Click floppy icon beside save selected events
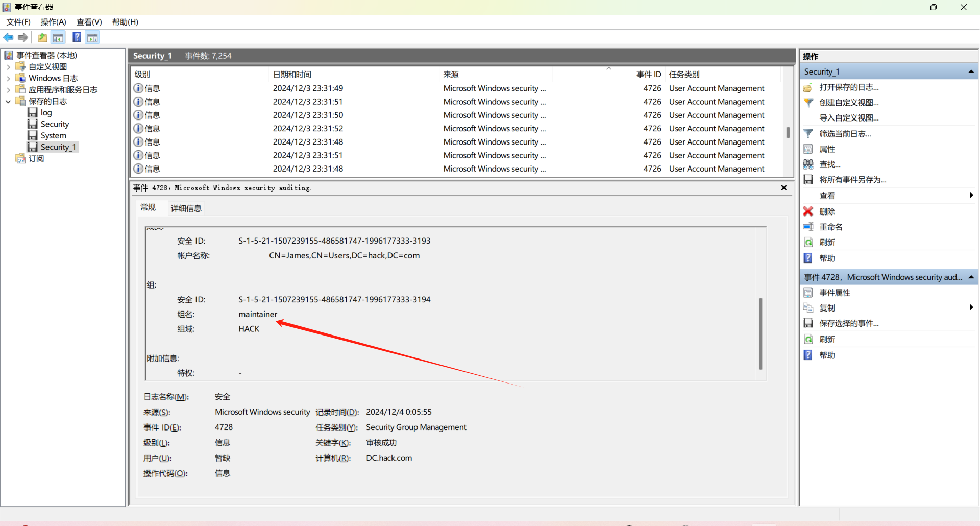 pos(808,323)
